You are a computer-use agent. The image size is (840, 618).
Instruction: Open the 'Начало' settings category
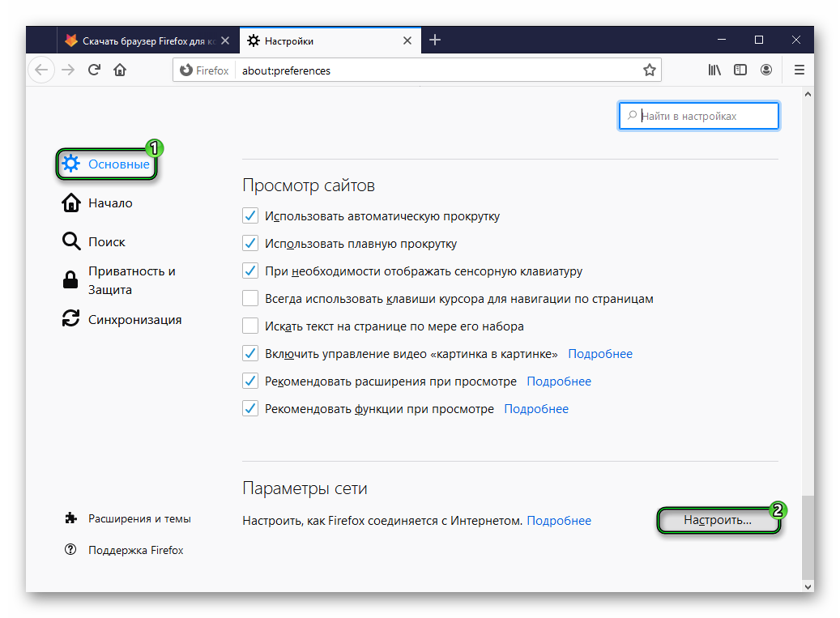coord(97,203)
